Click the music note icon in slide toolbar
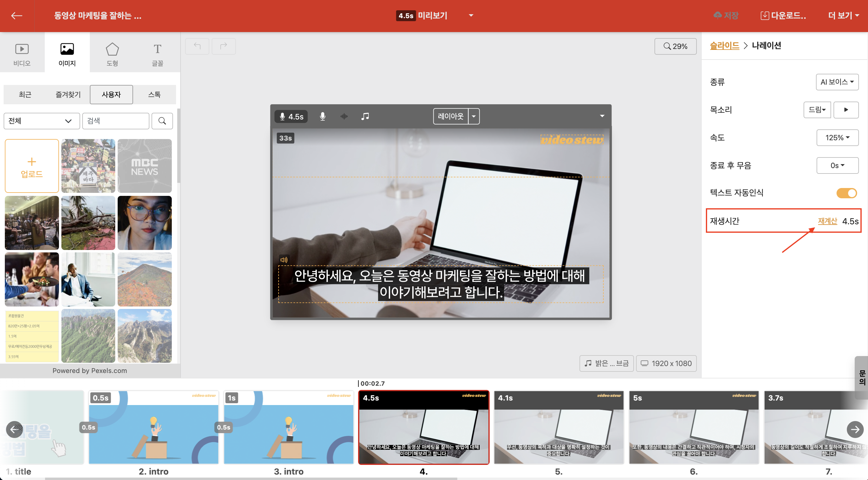The width and height of the screenshot is (868, 480). coord(365,117)
